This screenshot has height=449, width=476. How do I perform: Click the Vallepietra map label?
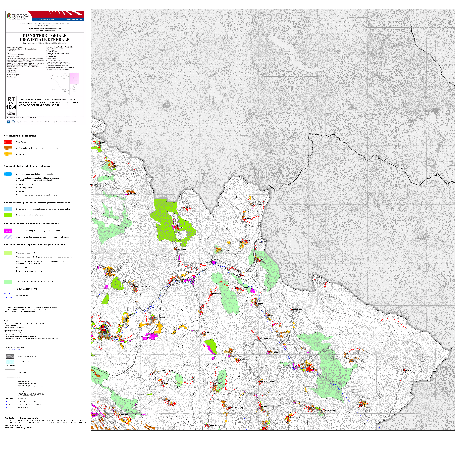(408, 370)
